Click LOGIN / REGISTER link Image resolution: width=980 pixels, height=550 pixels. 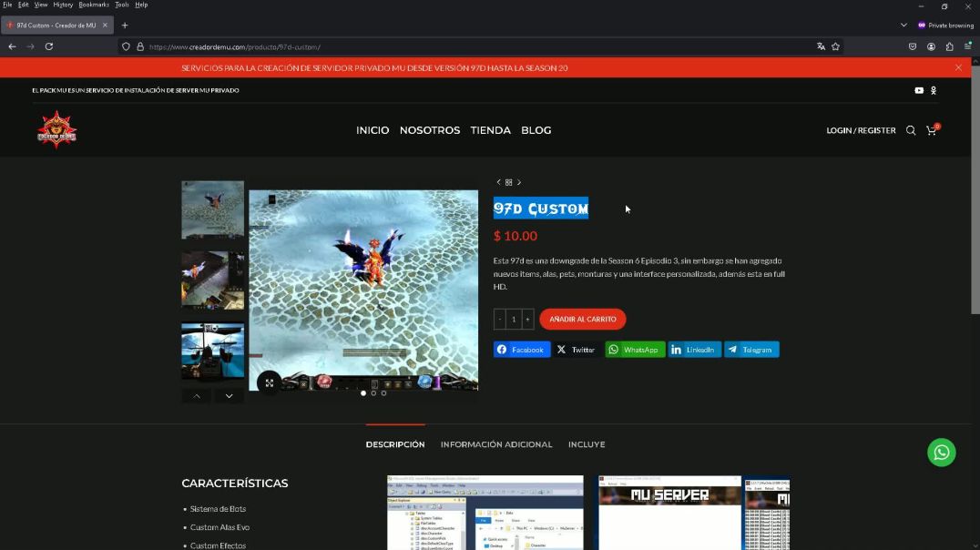point(862,130)
